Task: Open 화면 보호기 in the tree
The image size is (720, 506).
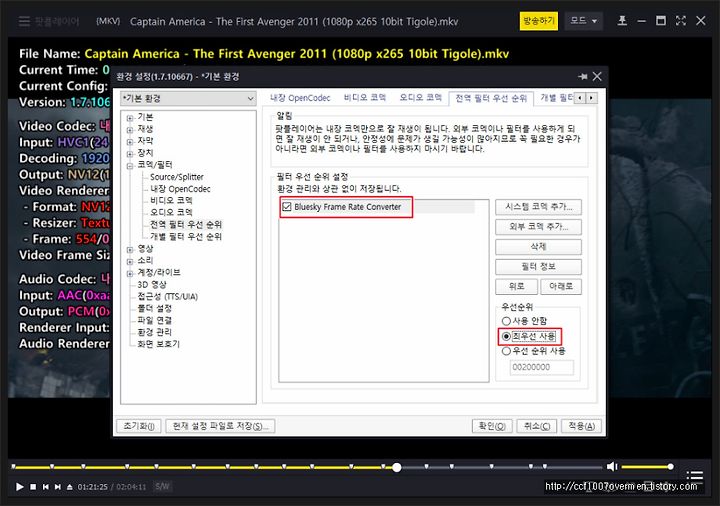Action: pos(158,344)
